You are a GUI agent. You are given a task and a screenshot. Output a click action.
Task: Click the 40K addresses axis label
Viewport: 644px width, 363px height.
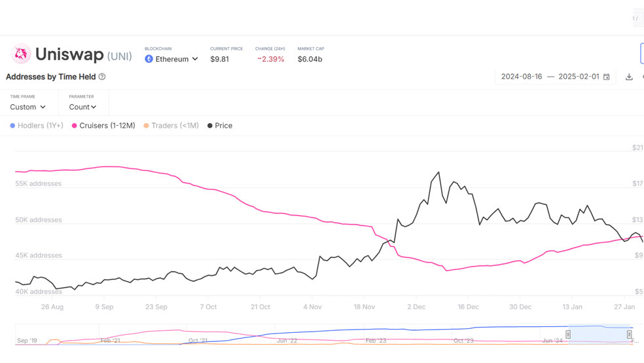click(39, 292)
